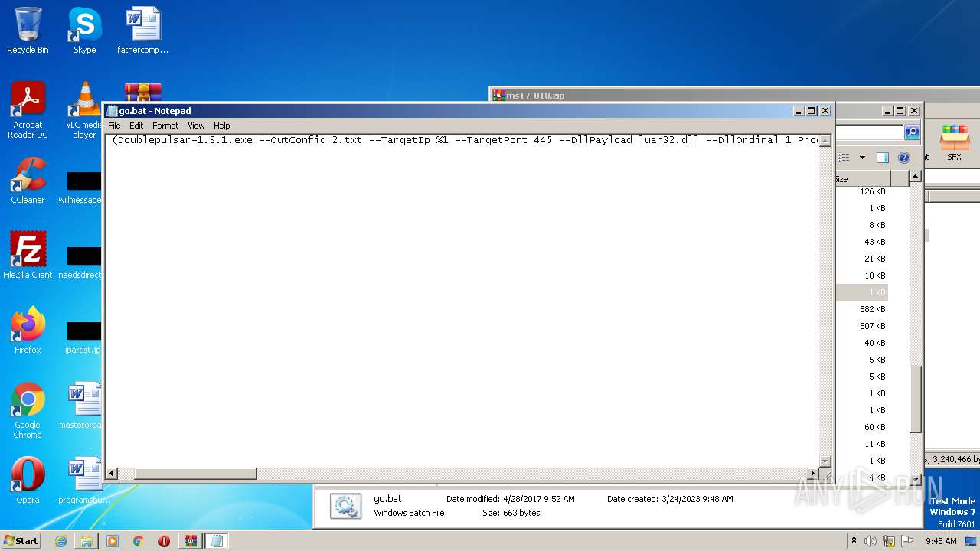Click the Explorer search magnifier button
Image resolution: width=980 pixels, height=551 pixels.
pos(912,132)
